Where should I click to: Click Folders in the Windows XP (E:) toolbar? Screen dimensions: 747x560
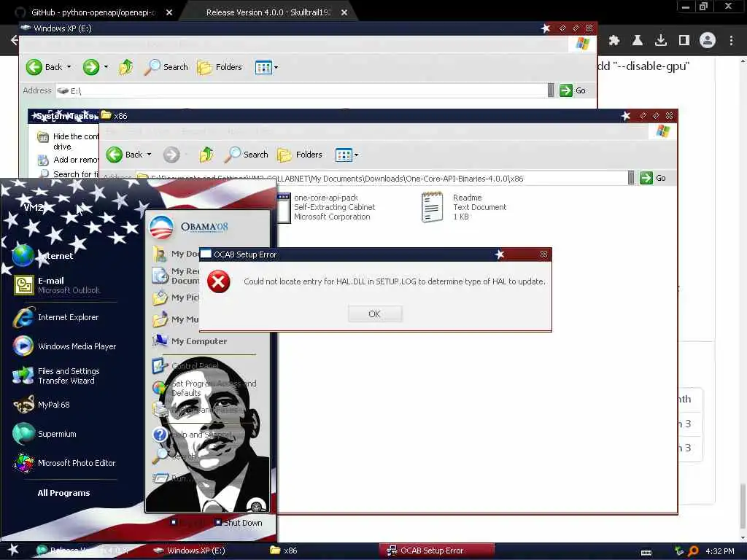220,67
